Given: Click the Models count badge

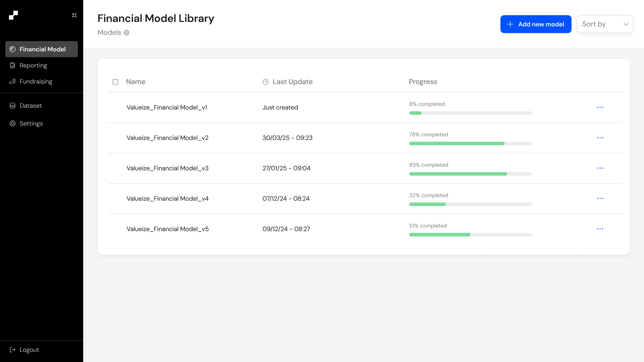Looking at the screenshot, I should click(127, 32).
